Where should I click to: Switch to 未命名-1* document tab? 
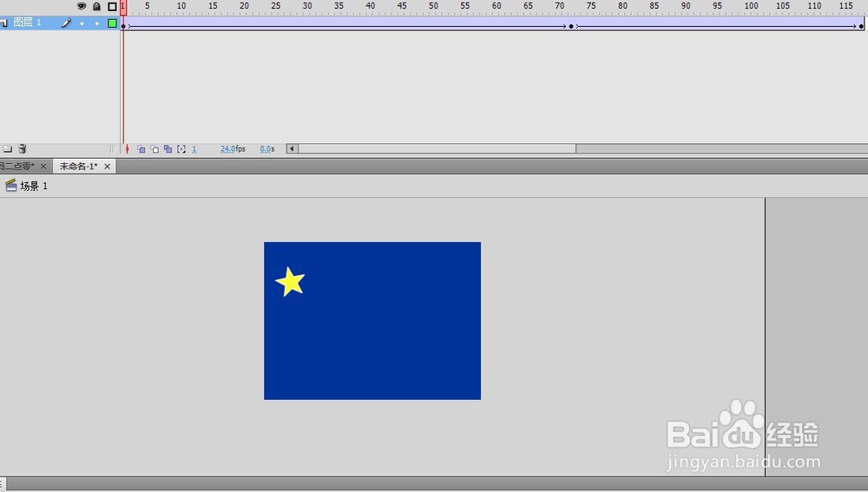[x=79, y=166]
